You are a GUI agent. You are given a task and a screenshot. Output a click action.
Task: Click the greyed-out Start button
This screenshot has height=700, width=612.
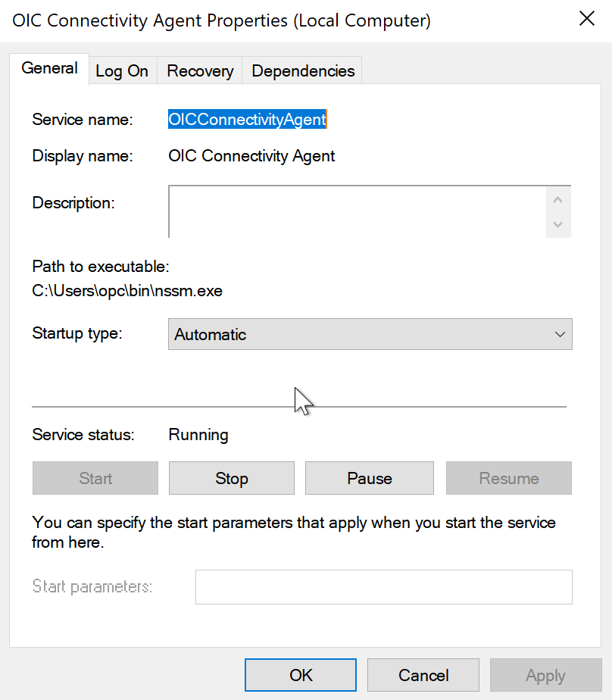[95, 479]
